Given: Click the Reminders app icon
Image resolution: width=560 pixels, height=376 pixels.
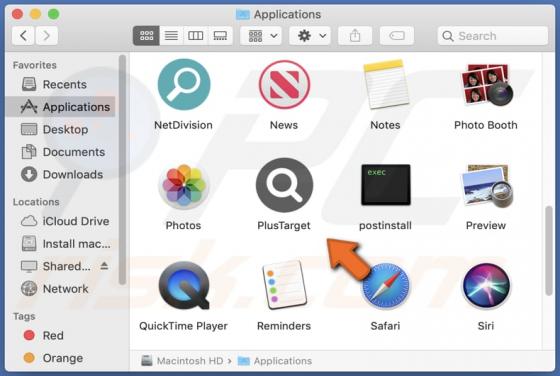Looking at the screenshot, I should (284, 285).
